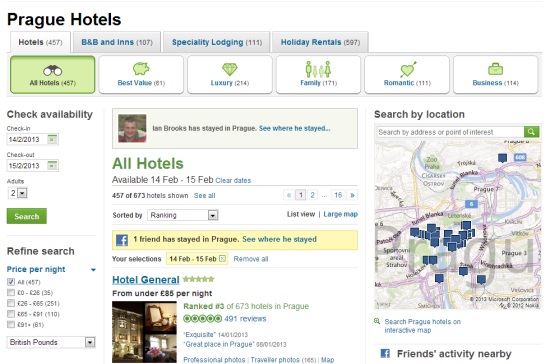Click the green map search magnifier icon
550x364 pixels.
pyautogui.click(x=531, y=132)
